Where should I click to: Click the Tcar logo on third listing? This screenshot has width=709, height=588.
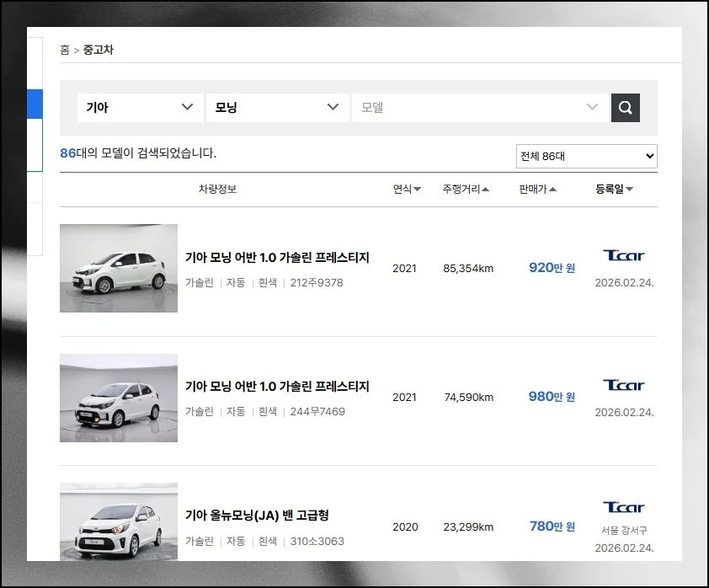click(623, 507)
